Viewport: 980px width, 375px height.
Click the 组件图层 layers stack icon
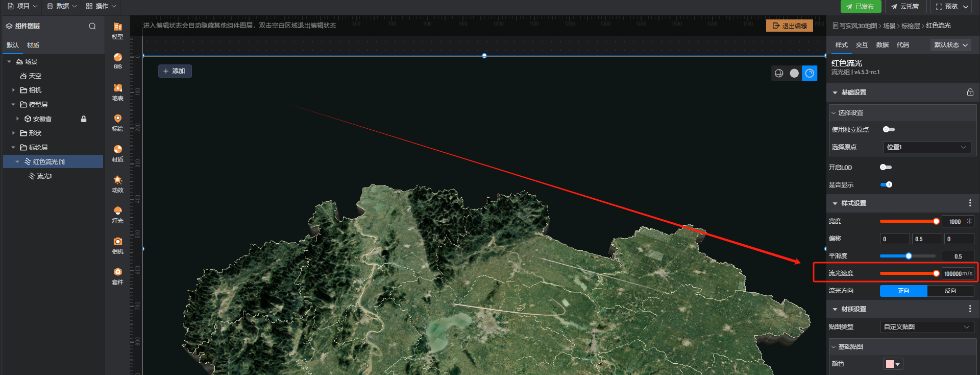tap(9, 26)
